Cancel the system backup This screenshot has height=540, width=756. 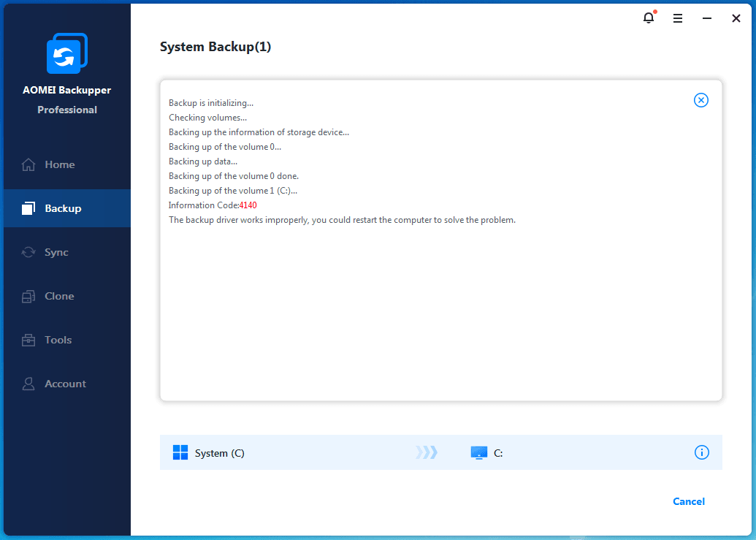[688, 501]
